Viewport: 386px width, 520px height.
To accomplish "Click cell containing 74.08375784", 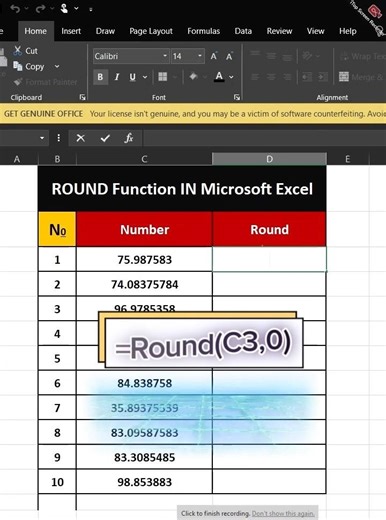I will click(x=144, y=284).
